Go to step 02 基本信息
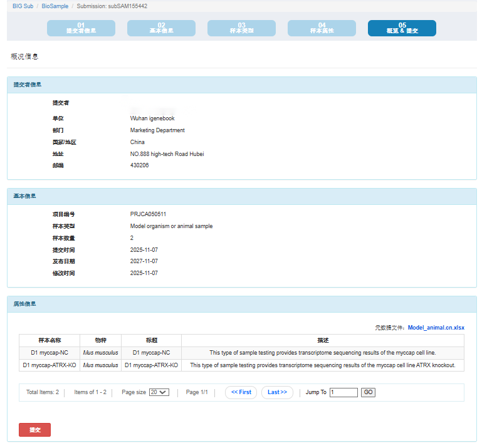Viewport: 482px width, 448px height. pos(161,28)
